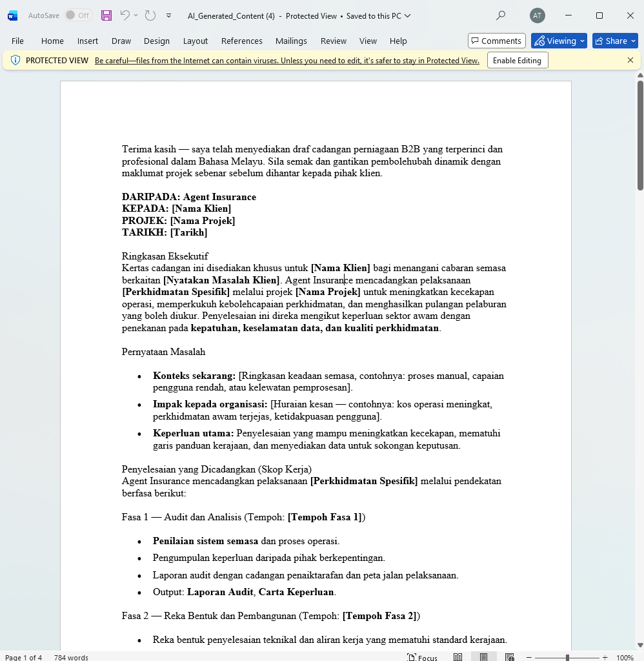This screenshot has width=644, height=661.
Task: Open the Viewing mode dropdown
Action: pyautogui.click(x=559, y=41)
